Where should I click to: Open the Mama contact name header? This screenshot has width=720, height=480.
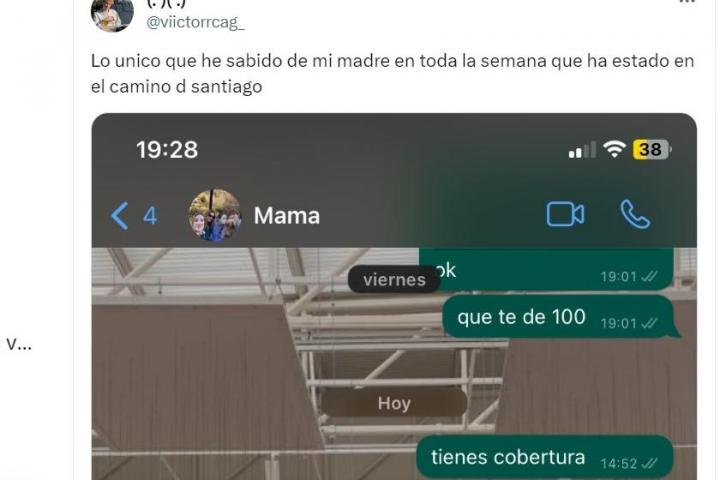[x=287, y=215]
